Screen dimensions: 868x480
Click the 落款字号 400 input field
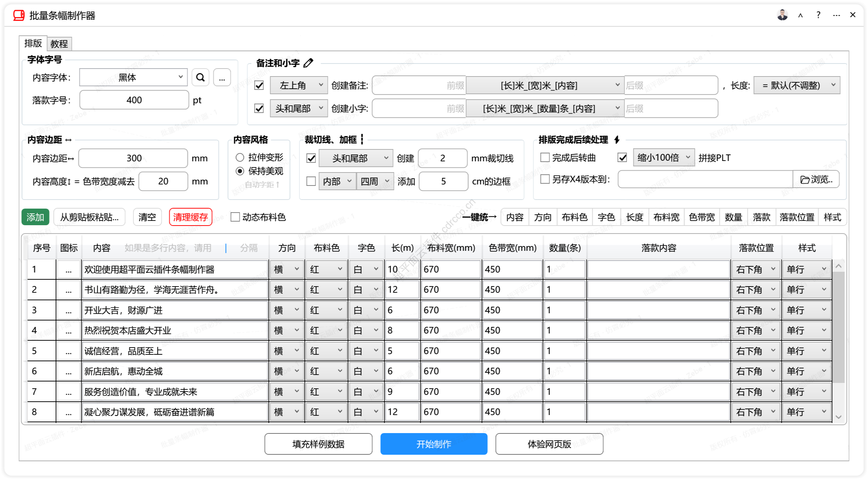134,100
